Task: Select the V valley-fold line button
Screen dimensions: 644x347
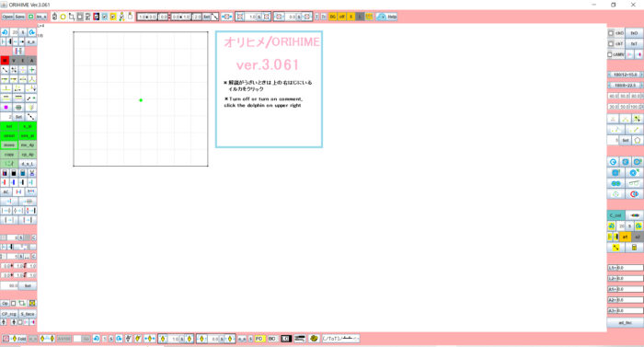Action: click(14, 61)
